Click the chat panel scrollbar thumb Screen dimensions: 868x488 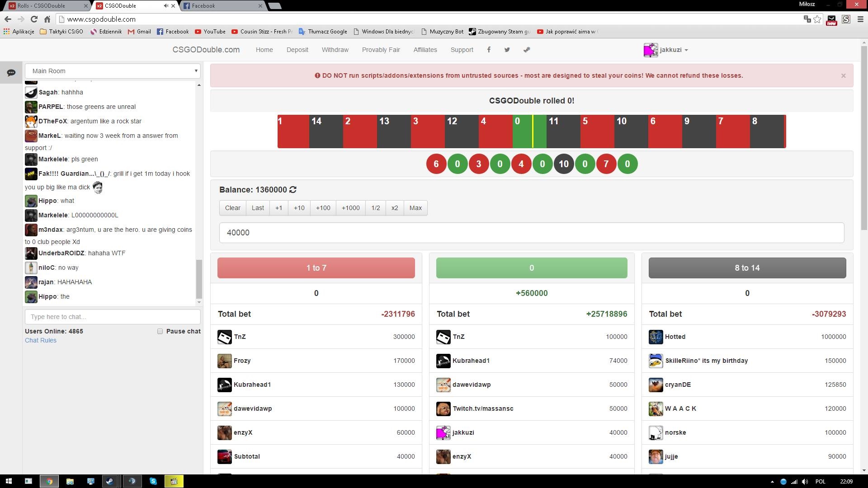198,278
